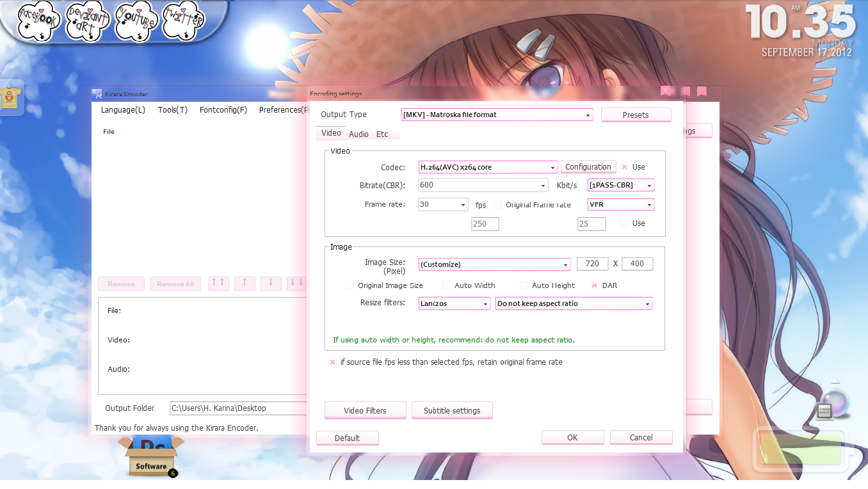Cancel the Encoding settings dialog
Viewport: 868px width, 489px height.
641,438
